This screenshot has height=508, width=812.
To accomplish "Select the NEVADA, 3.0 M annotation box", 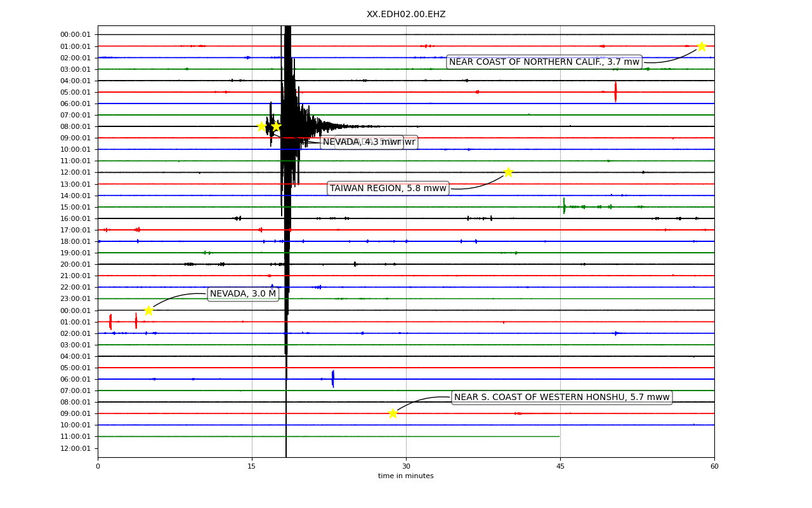I will [x=243, y=294].
